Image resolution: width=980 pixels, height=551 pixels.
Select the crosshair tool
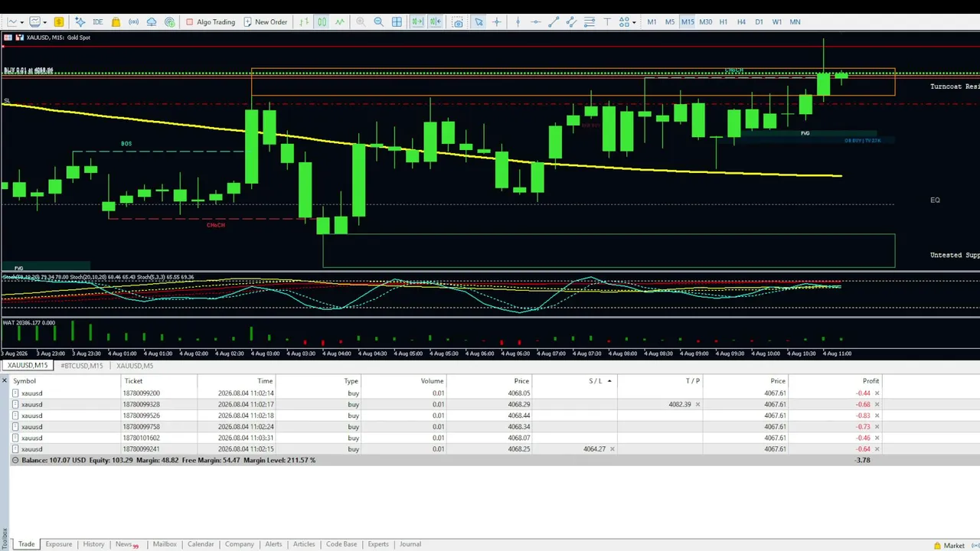496,21
